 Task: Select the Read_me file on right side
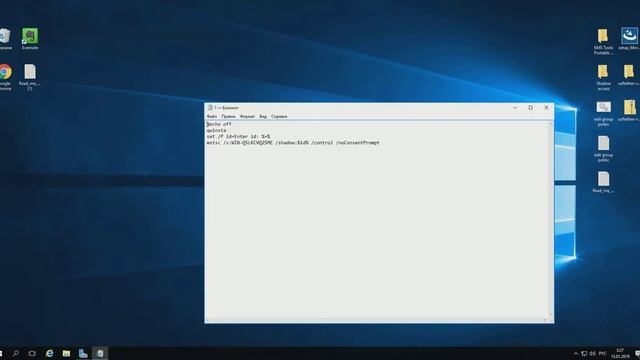pyautogui.click(x=603, y=182)
